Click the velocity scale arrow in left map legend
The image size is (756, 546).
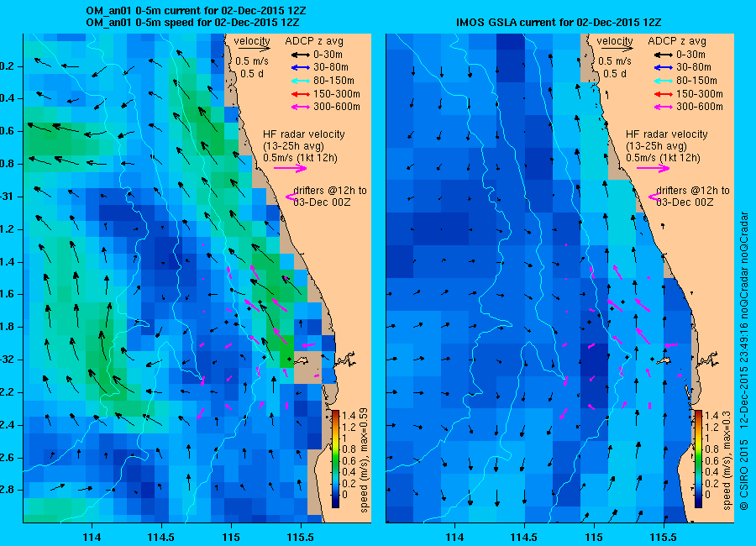[x=254, y=48]
